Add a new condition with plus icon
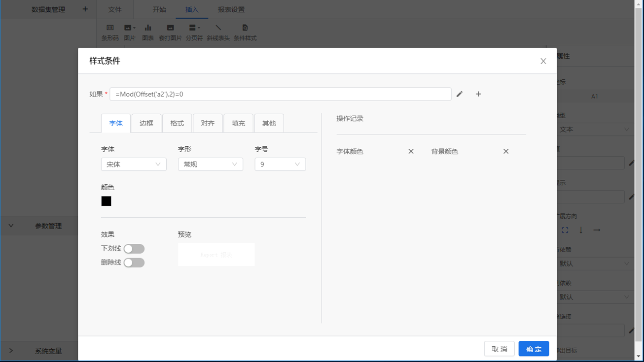 coord(478,94)
